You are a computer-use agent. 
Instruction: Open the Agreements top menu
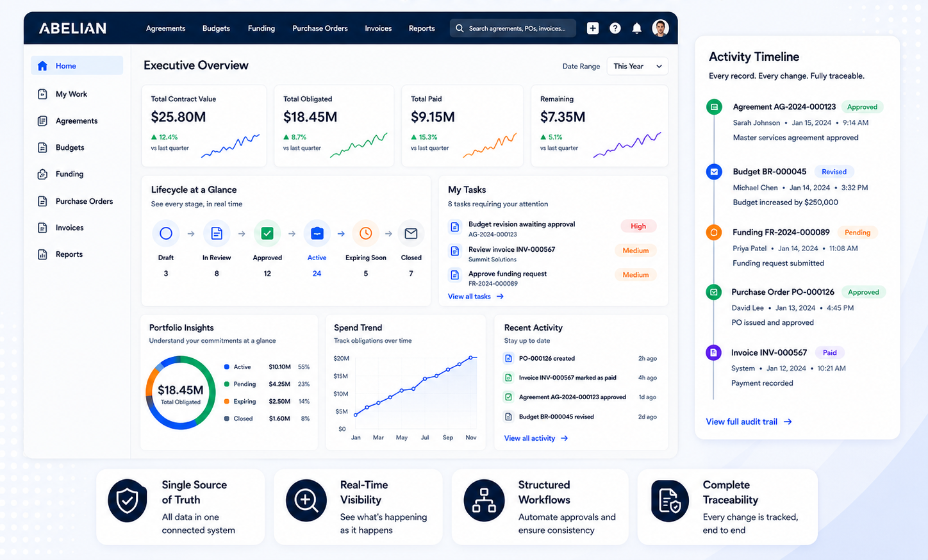(165, 28)
